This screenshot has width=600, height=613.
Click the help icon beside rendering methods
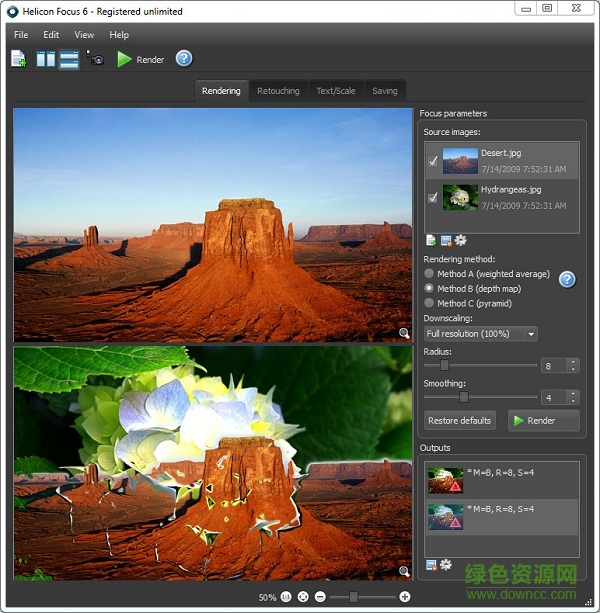(x=567, y=279)
